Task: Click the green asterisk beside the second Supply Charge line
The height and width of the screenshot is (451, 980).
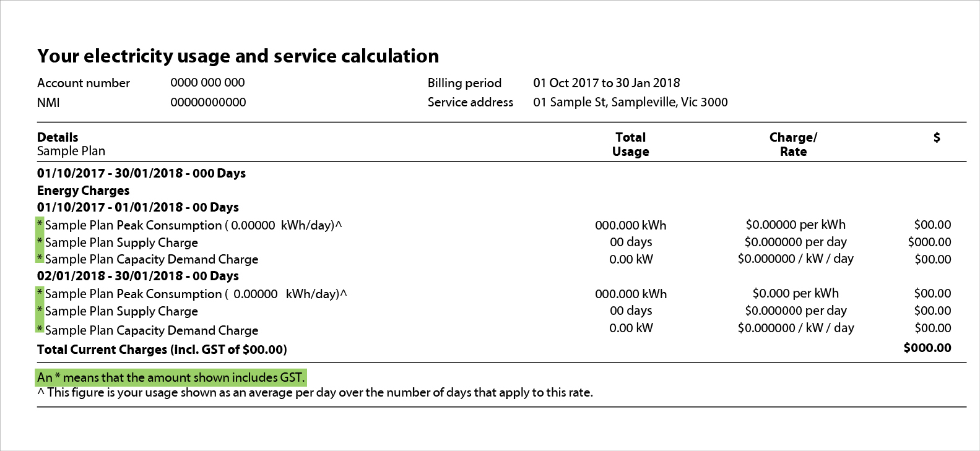Action: [x=40, y=310]
